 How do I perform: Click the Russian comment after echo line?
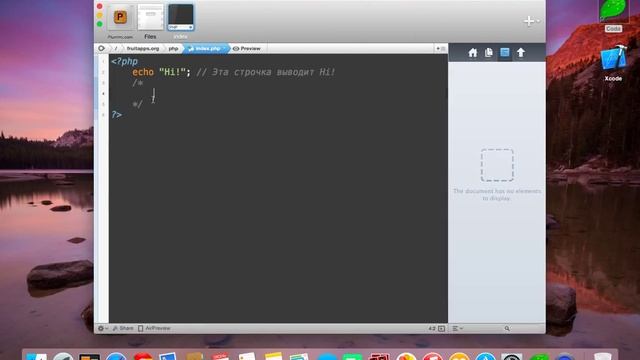tap(266, 72)
